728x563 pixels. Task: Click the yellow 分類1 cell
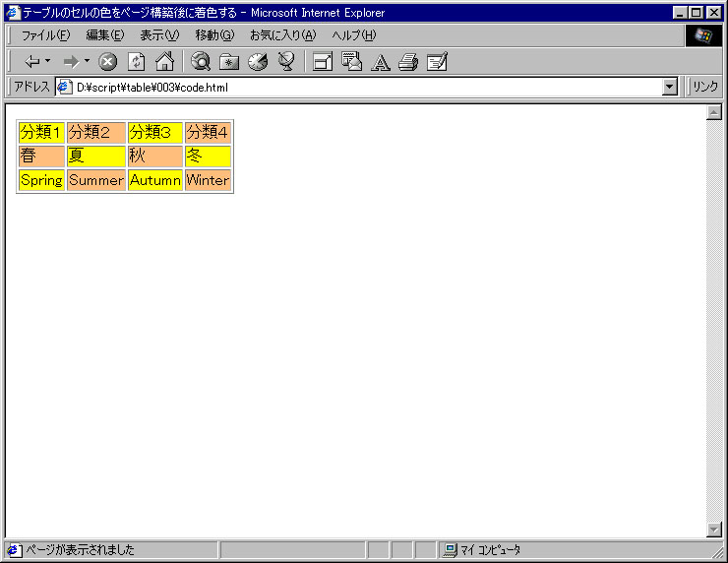[x=41, y=133]
